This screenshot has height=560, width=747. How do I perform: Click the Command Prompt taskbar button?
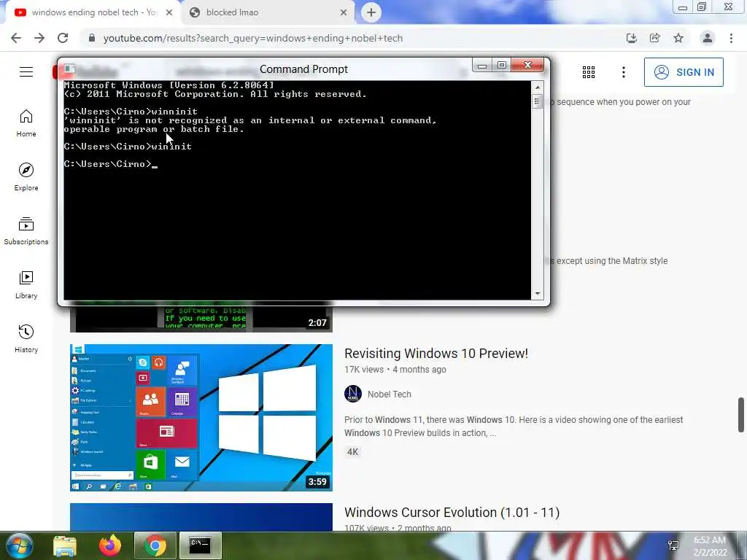click(200, 545)
